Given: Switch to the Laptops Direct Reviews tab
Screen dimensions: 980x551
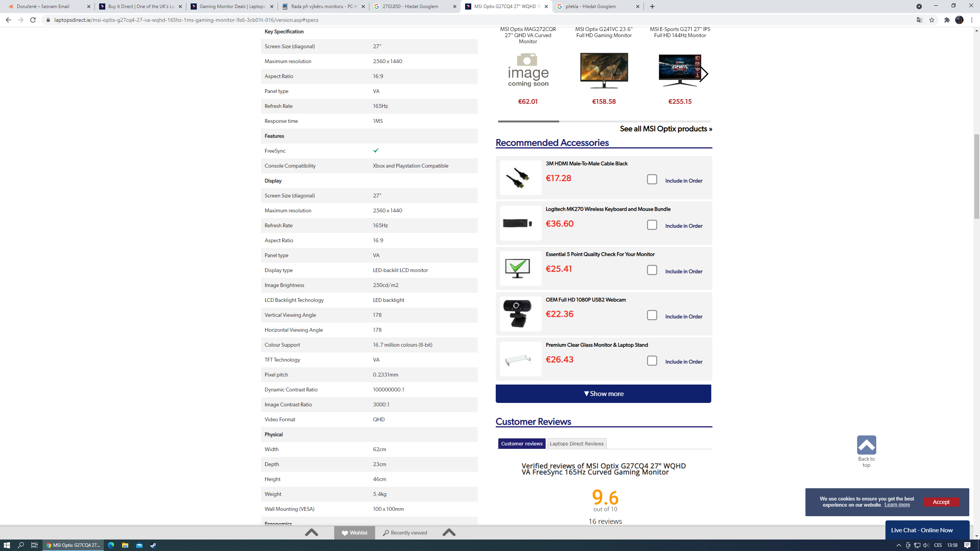Looking at the screenshot, I should [577, 443].
